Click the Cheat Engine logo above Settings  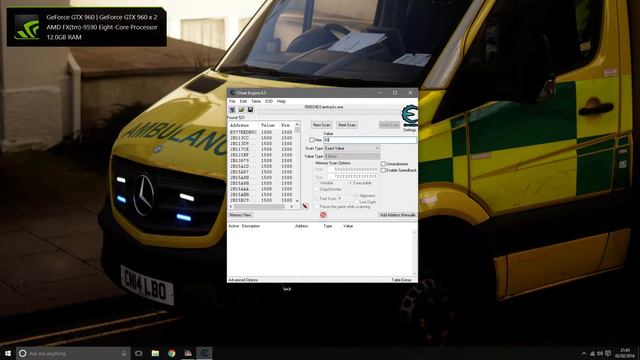pyautogui.click(x=409, y=116)
